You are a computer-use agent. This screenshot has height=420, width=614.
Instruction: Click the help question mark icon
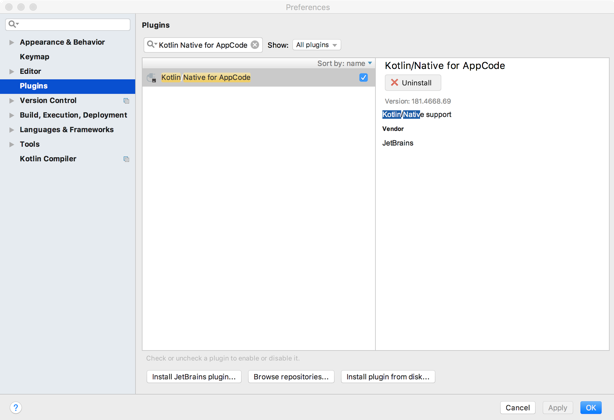16,407
